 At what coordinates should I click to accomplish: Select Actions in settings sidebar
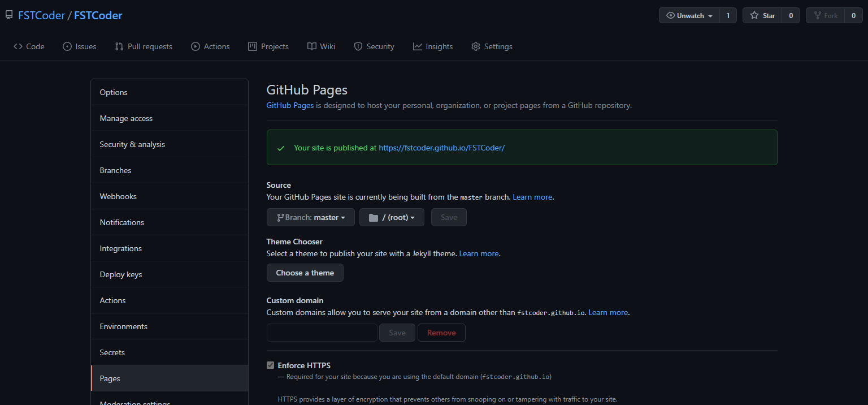(170, 300)
